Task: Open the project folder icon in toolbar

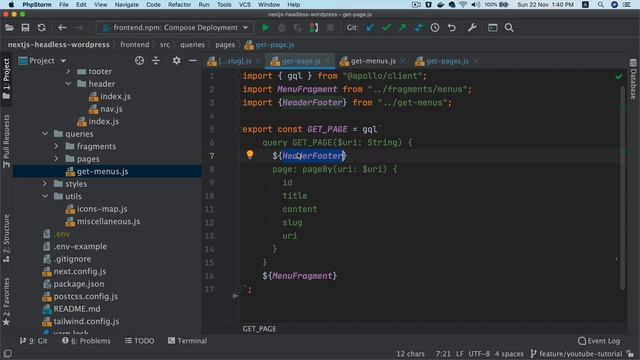Action: (x=9, y=28)
